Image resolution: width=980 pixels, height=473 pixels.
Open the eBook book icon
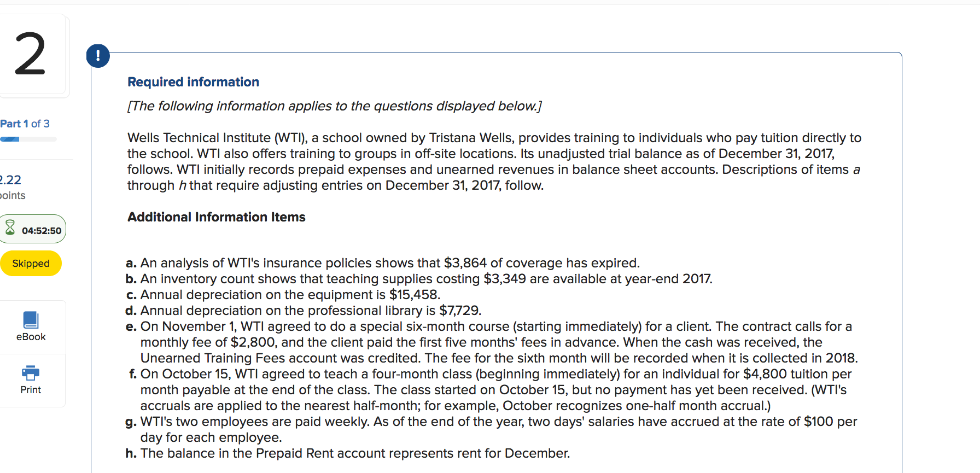31,320
